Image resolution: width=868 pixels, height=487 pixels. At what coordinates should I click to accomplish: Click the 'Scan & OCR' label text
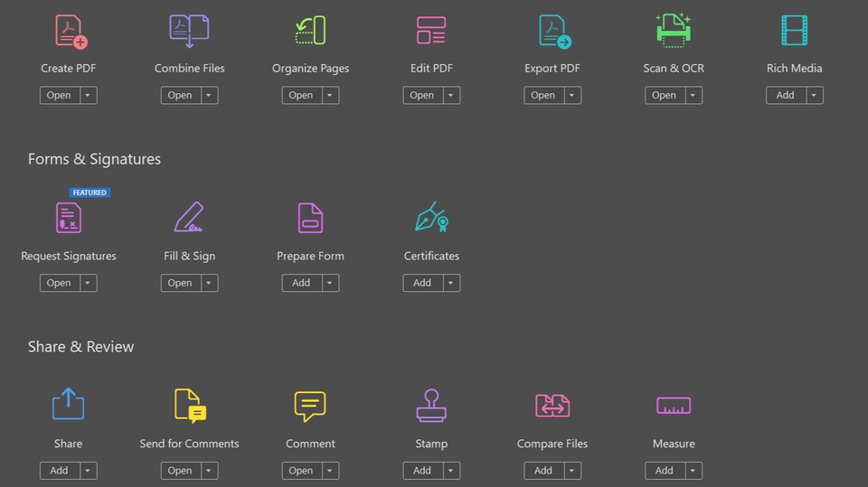674,68
